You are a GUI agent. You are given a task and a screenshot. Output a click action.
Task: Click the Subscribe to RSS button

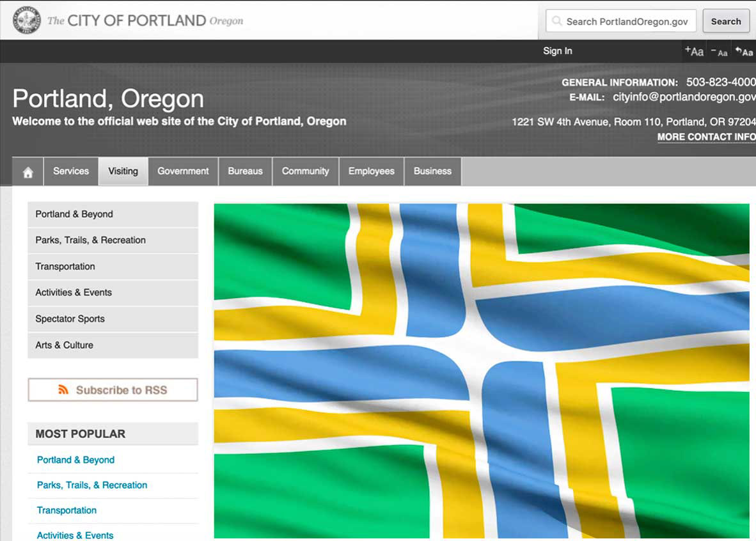pyautogui.click(x=113, y=389)
